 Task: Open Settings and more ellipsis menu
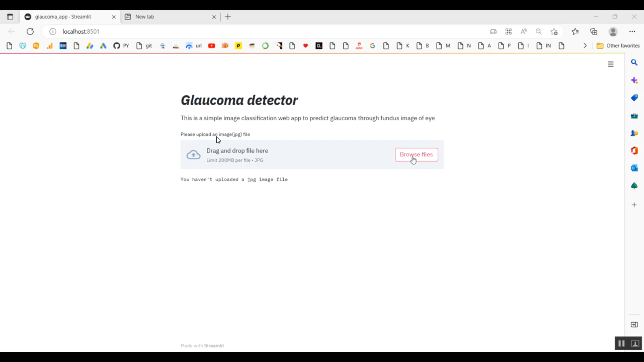(632, 31)
